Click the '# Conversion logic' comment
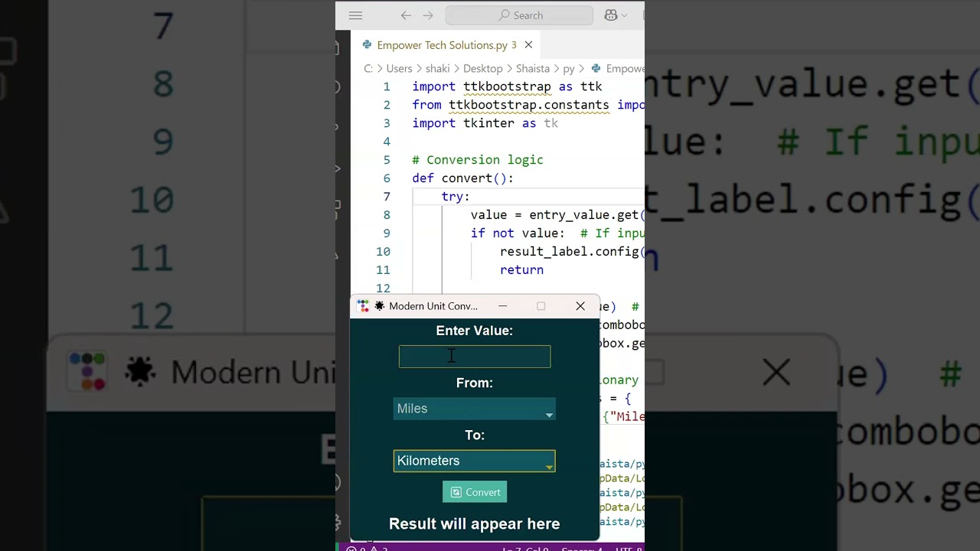980x551 pixels. [478, 160]
